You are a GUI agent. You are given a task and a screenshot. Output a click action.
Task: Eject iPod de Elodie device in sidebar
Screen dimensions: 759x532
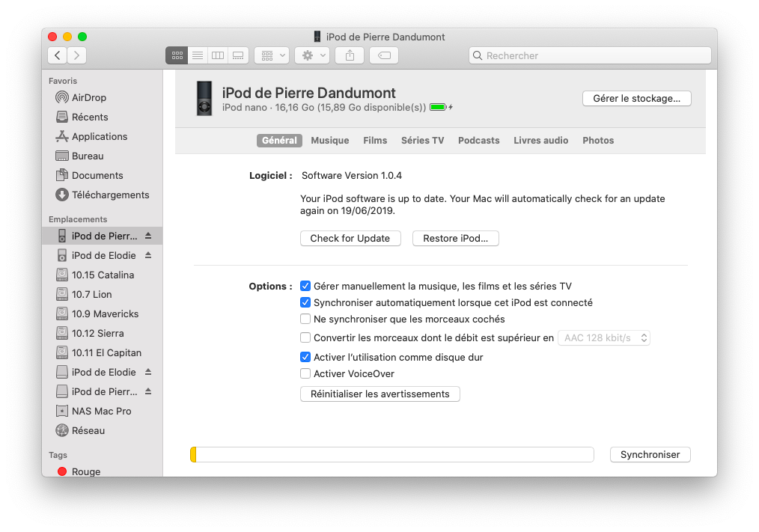click(x=149, y=255)
